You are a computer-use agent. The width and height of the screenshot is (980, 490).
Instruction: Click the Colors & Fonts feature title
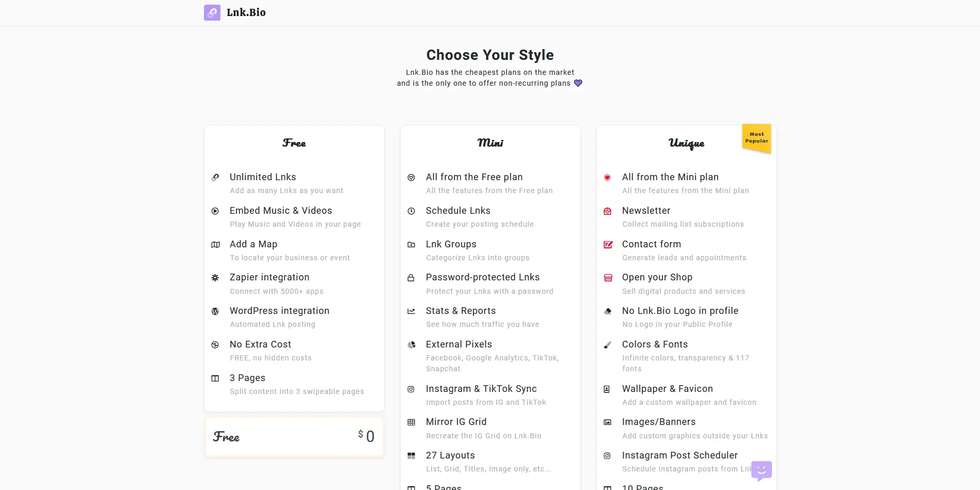(655, 344)
